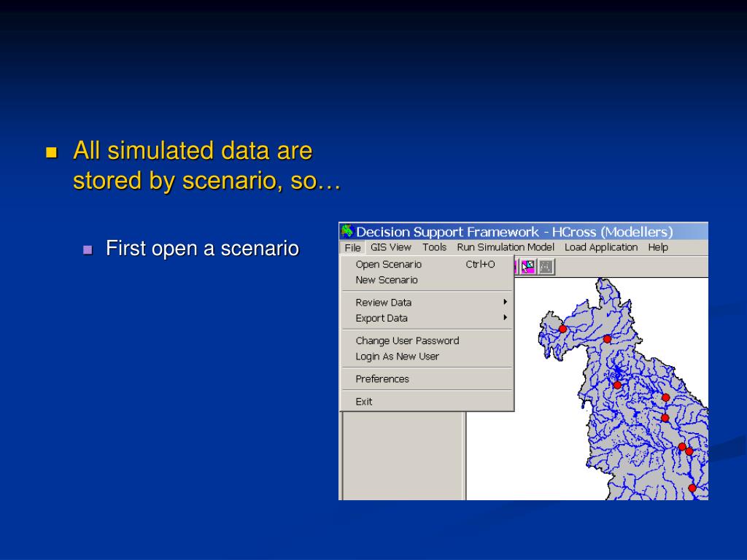Click the 'All simulated data are' heading
The width and height of the screenshot is (747, 560).
[193, 150]
